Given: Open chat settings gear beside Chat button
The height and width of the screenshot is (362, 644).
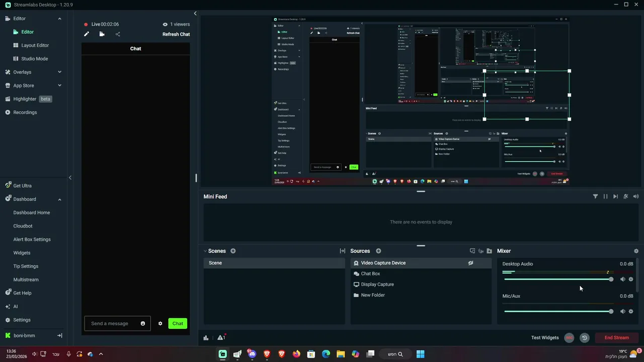Looking at the screenshot, I should (160, 323).
